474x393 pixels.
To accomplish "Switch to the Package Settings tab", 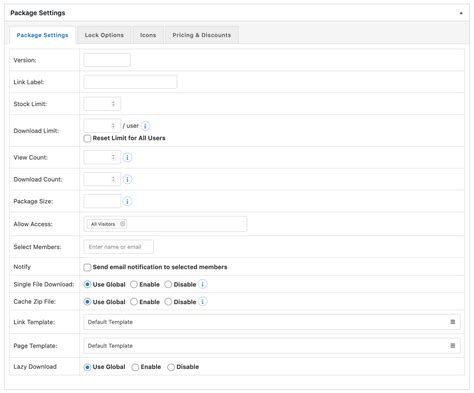I will point(42,35).
